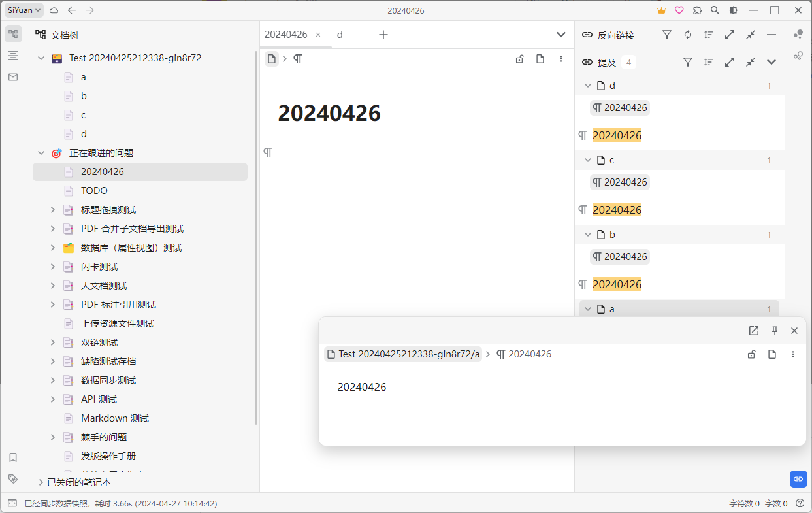Viewport: 812px width, 513px height.
Task: Open the main editor's more options menu
Action: tap(561, 59)
